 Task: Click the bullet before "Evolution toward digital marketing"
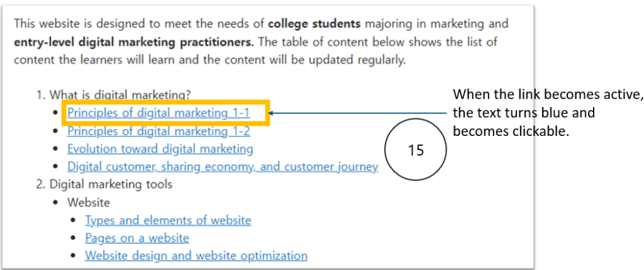click(x=56, y=150)
